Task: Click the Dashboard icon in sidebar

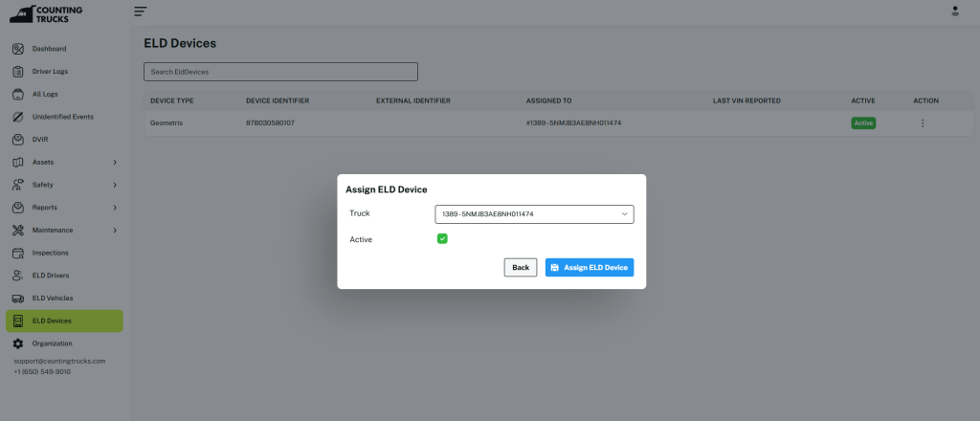Action: (17, 49)
